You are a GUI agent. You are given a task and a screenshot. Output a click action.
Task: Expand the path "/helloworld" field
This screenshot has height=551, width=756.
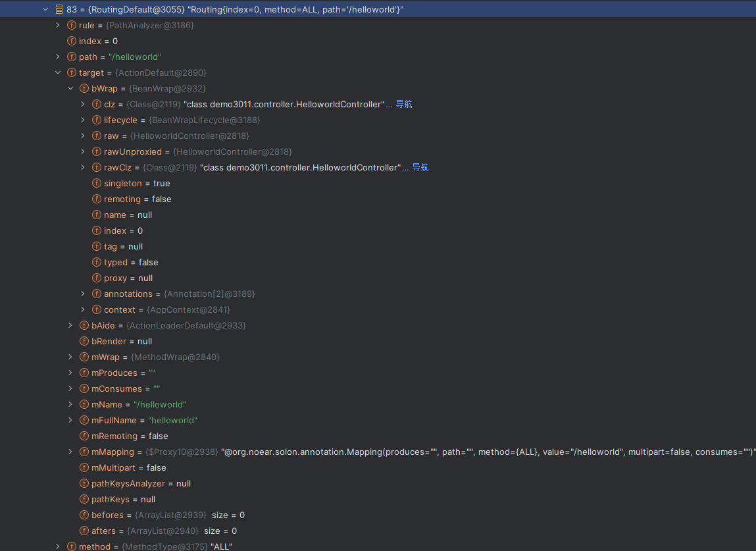(x=58, y=57)
